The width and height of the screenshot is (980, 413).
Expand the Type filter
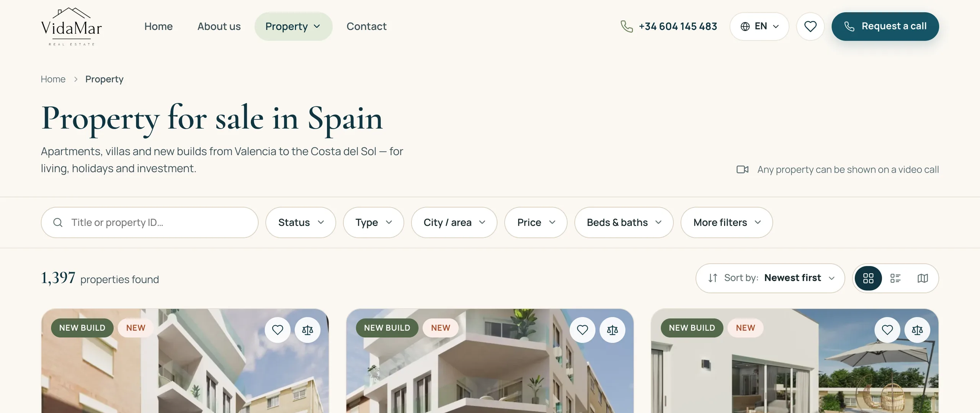[373, 222]
